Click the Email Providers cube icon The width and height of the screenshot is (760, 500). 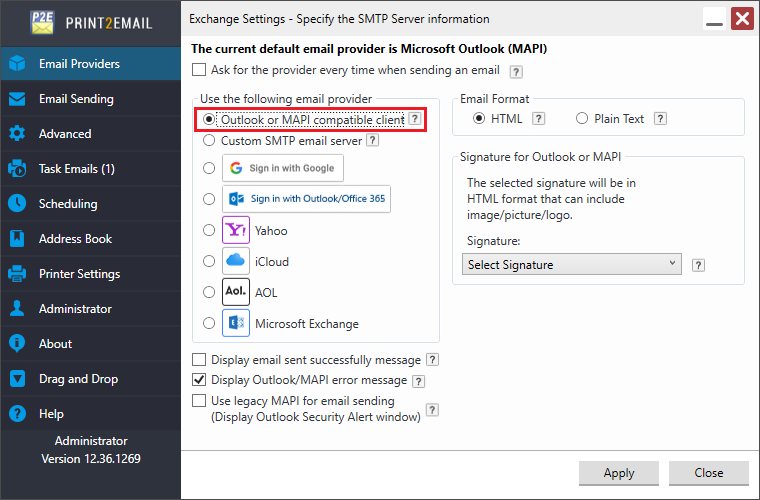[x=17, y=63]
